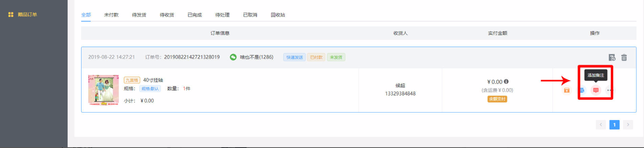Click the 小计 ¥0.00 subtotal

(x=139, y=101)
